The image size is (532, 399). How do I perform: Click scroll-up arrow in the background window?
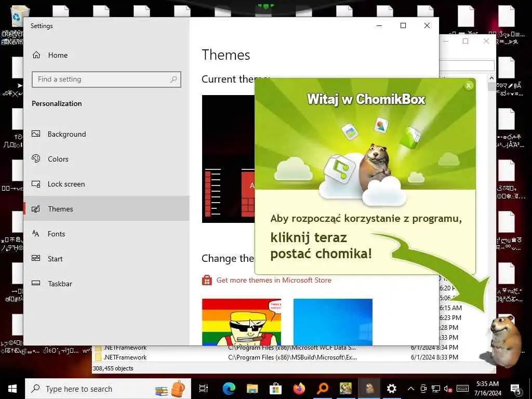[491, 78]
